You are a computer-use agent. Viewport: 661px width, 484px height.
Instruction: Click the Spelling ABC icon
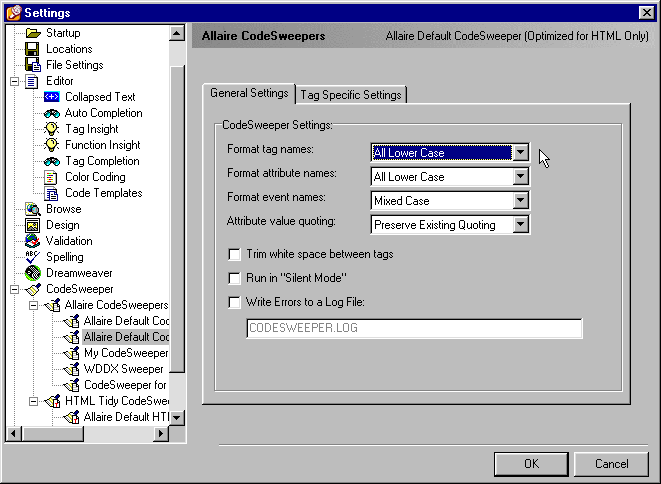pyautogui.click(x=33, y=257)
